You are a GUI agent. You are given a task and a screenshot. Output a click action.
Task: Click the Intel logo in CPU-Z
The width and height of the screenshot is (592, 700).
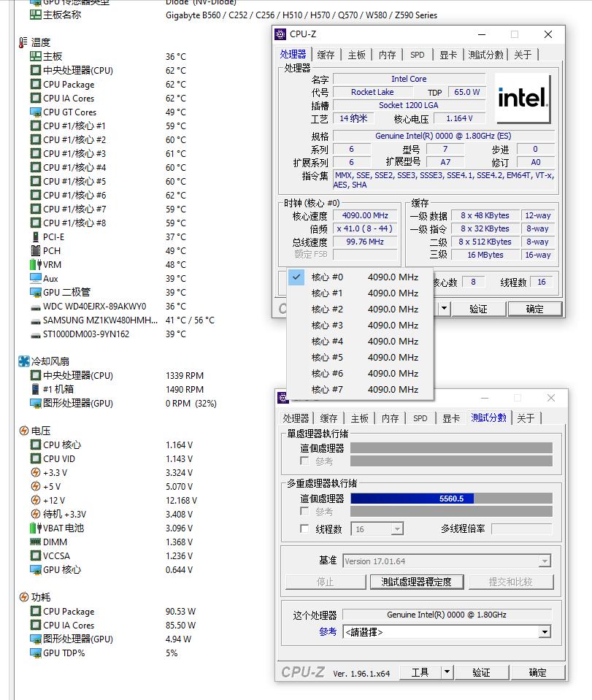click(523, 99)
